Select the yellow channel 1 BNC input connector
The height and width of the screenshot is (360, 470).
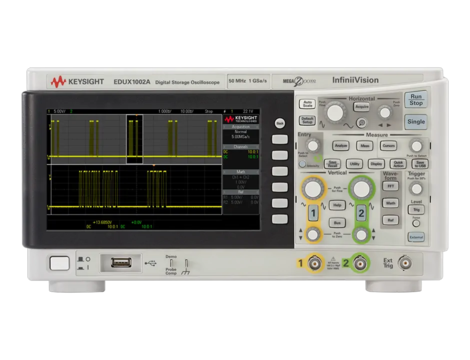click(315, 263)
